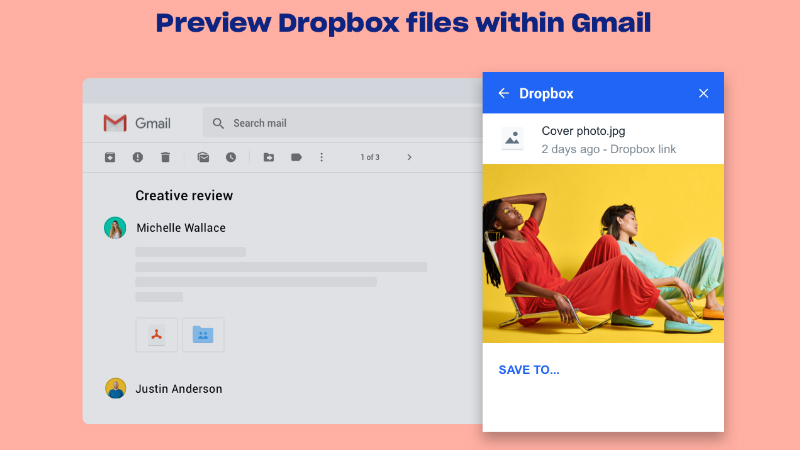
Task: Click the file name 'Cover photo.jpg'
Action: click(x=583, y=131)
